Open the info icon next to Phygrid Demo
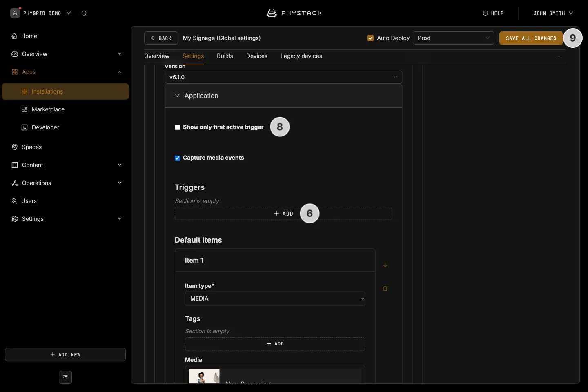588x392 pixels. point(84,13)
